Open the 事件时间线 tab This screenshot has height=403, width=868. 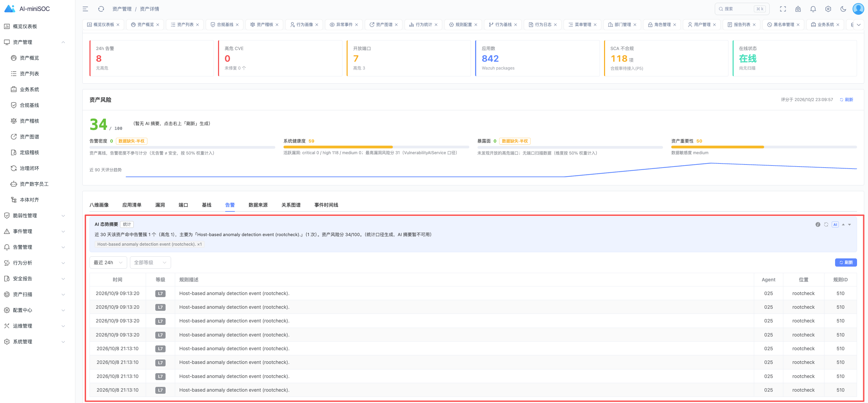pyautogui.click(x=326, y=205)
